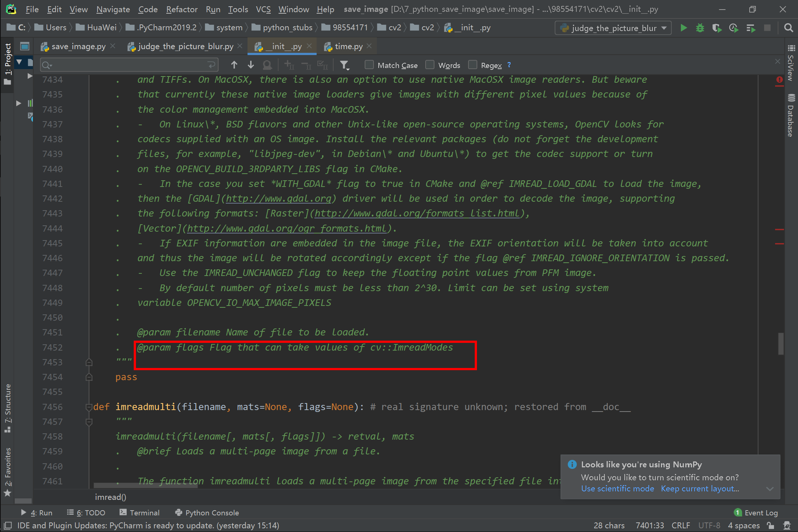Open the Favorites tool window tab
Image resolution: width=798 pixels, height=532 pixels.
[x=7, y=473]
